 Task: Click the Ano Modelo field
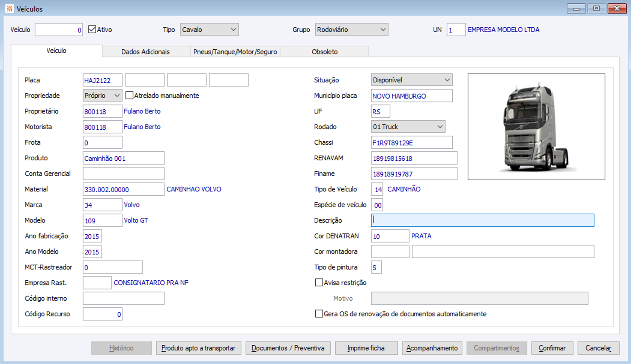[x=92, y=252]
